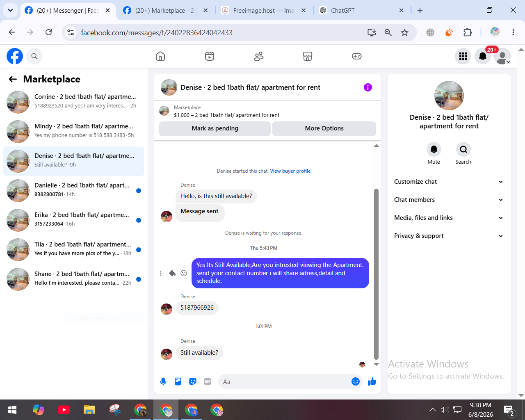Click the chat scrollbar up arrow
This screenshot has height=420, width=525.
click(376, 146)
